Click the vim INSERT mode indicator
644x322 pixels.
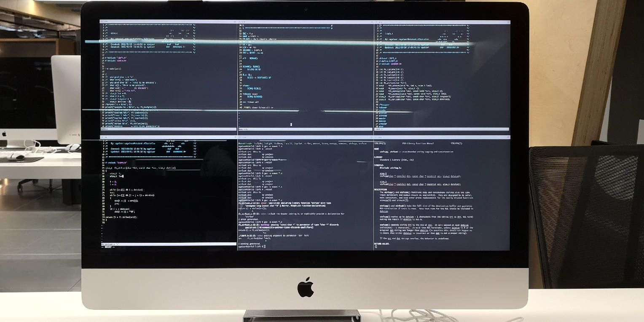click(x=108, y=247)
